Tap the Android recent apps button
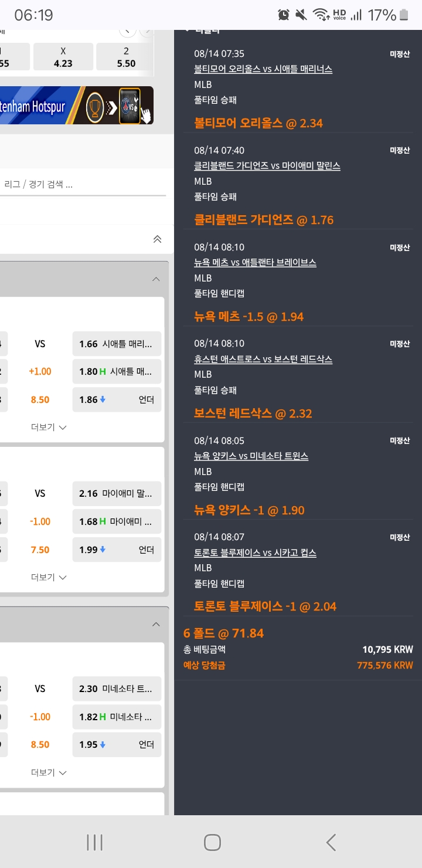Image resolution: width=422 pixels, height=868 pixels. [94, 842]
